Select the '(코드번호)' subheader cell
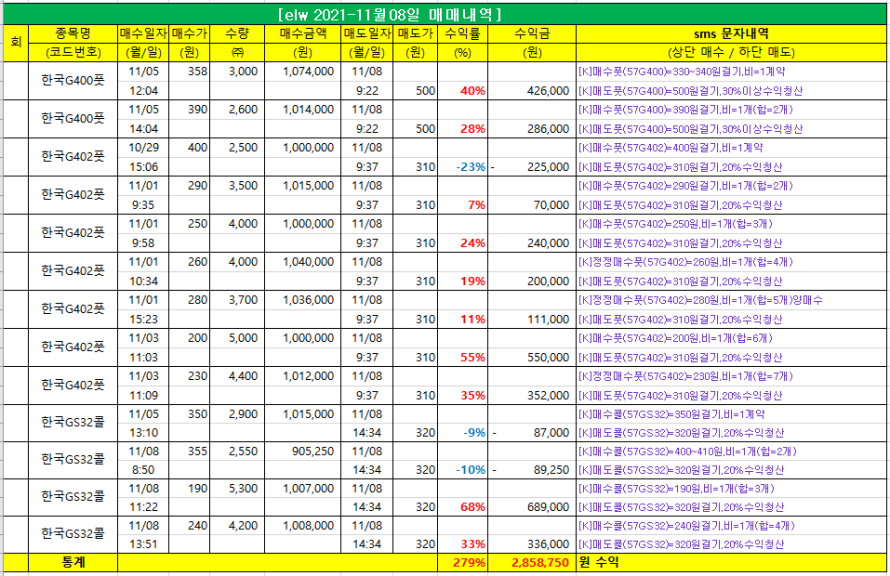Screen dimensions: 890x576 pyautogui.click(x=73, y=52)
